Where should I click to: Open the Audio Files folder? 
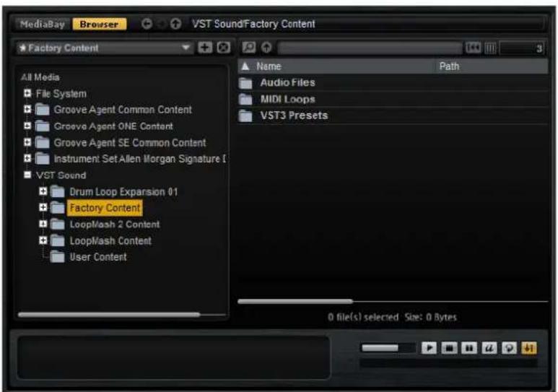(x=287, y=82)
